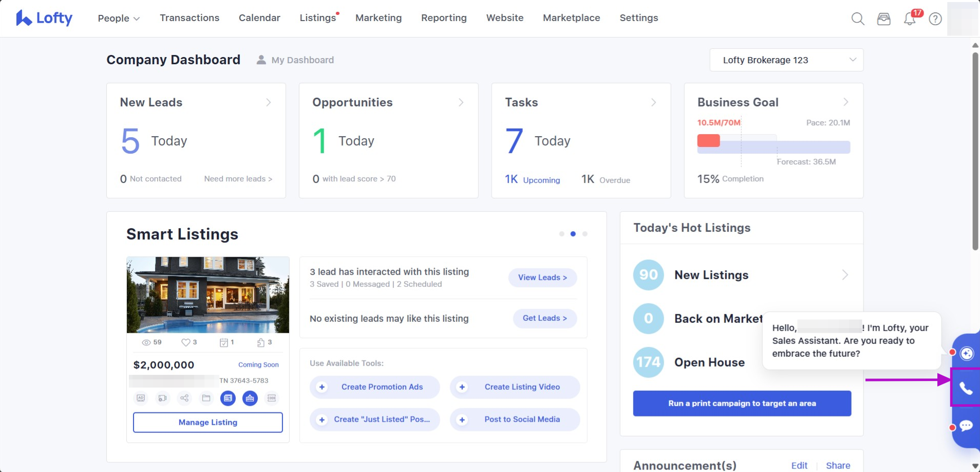Viewport: 980px width, 472px height.
Task: Switch to the third Smart Listings carousel dot
Action: [x=585, y=234]
